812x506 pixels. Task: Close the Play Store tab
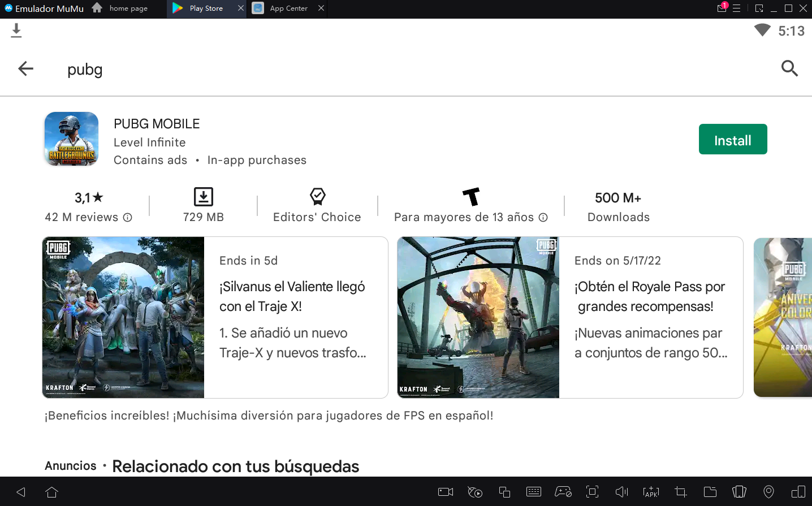(x=241, y=8)
